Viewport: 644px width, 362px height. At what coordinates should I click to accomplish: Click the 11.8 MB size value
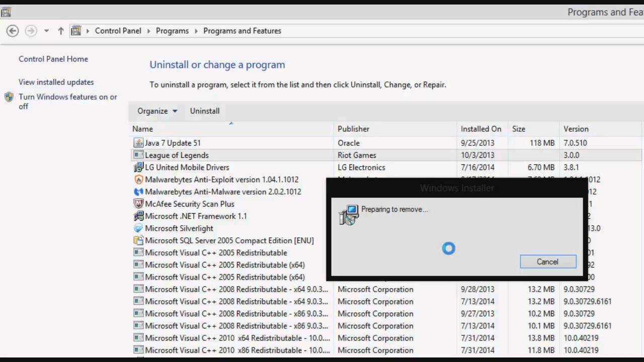541,350
